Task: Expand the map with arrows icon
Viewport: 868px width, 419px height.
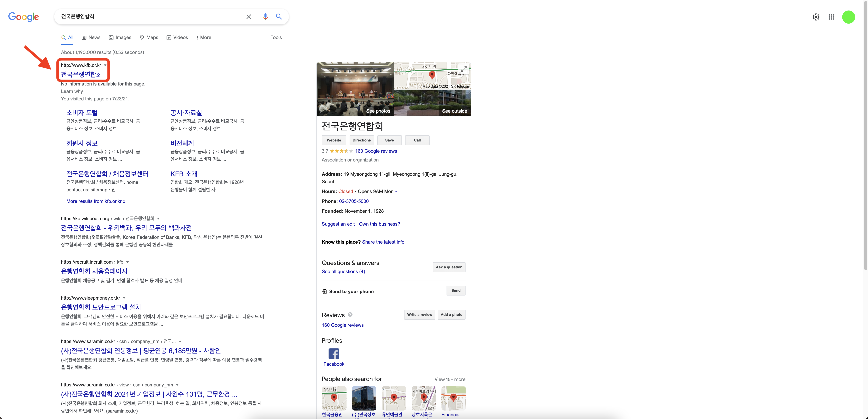Action: [x=464, y=68]
